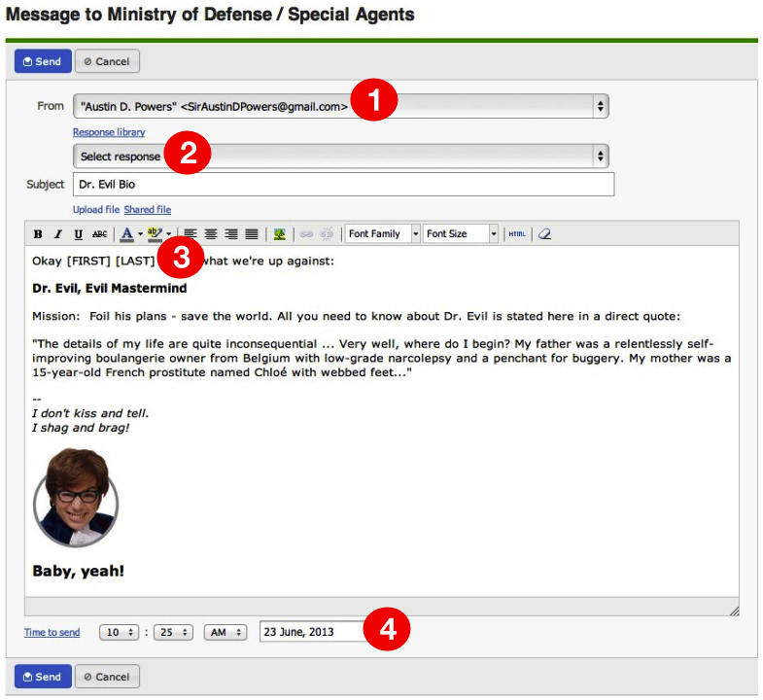The image size is (763, 700).
Task: Open HTML source editor
Action: 517,234
